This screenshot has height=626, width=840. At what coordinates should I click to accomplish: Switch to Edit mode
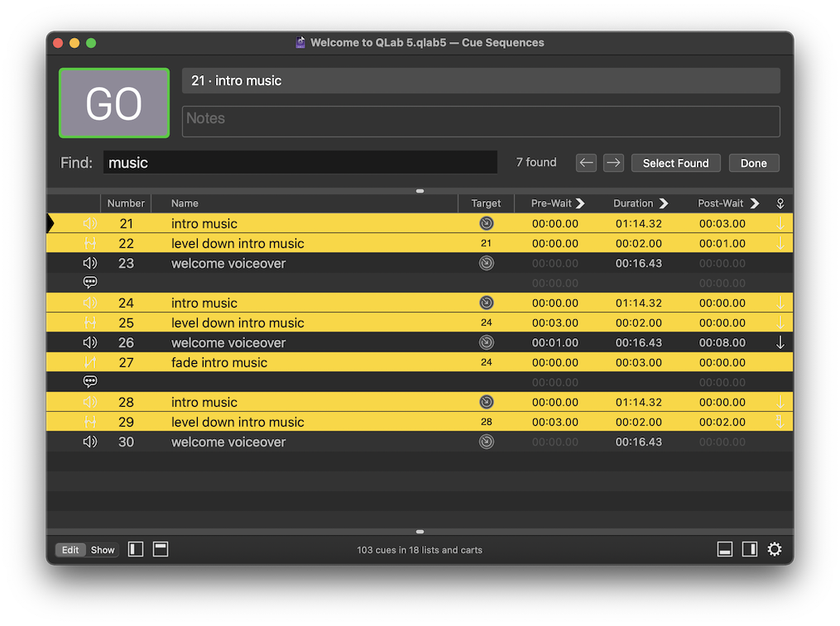pyautogui.click(x=70, y=550)
